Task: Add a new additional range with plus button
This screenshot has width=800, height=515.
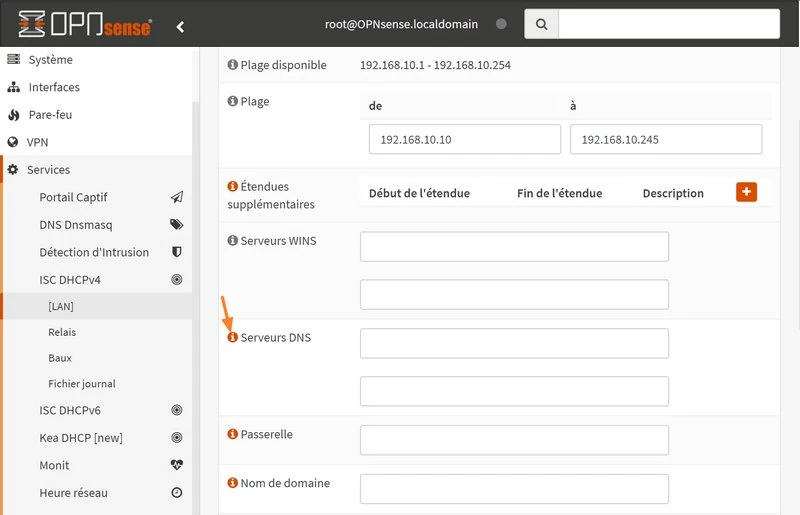Action: click(x=746, y=192)
